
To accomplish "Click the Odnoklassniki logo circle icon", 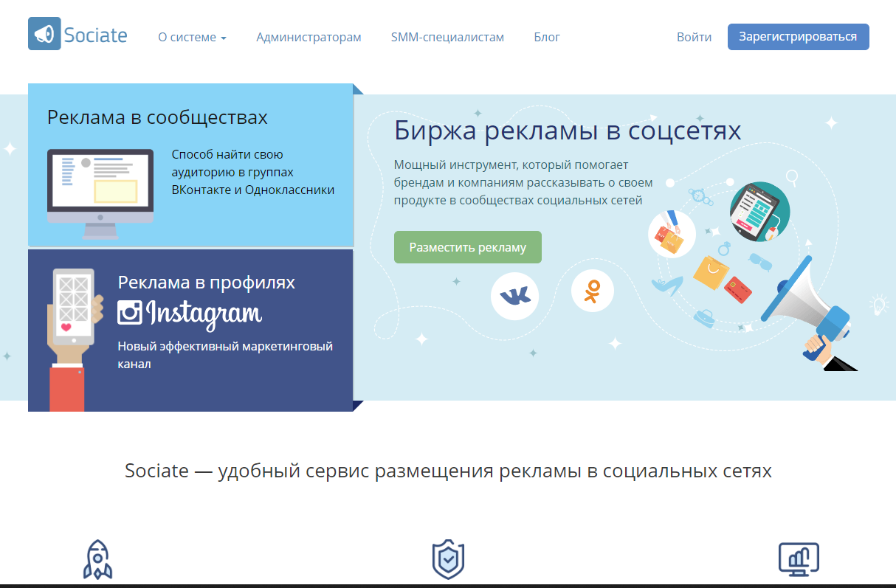I will 593,290.
